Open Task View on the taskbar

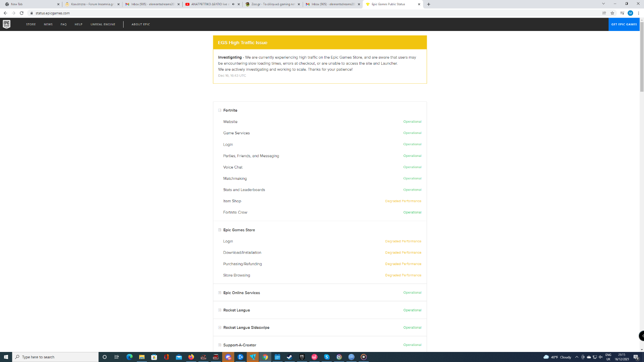point(117,357)
